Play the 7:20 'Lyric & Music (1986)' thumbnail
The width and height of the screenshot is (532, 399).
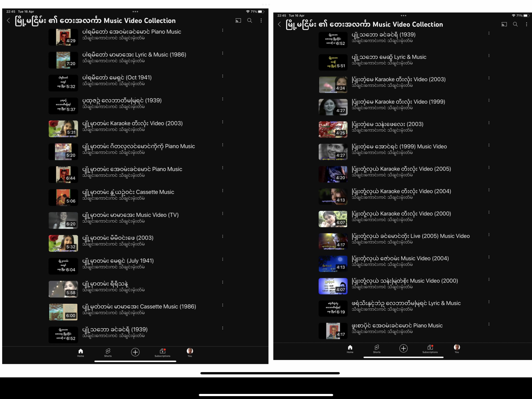click(63, 60)
